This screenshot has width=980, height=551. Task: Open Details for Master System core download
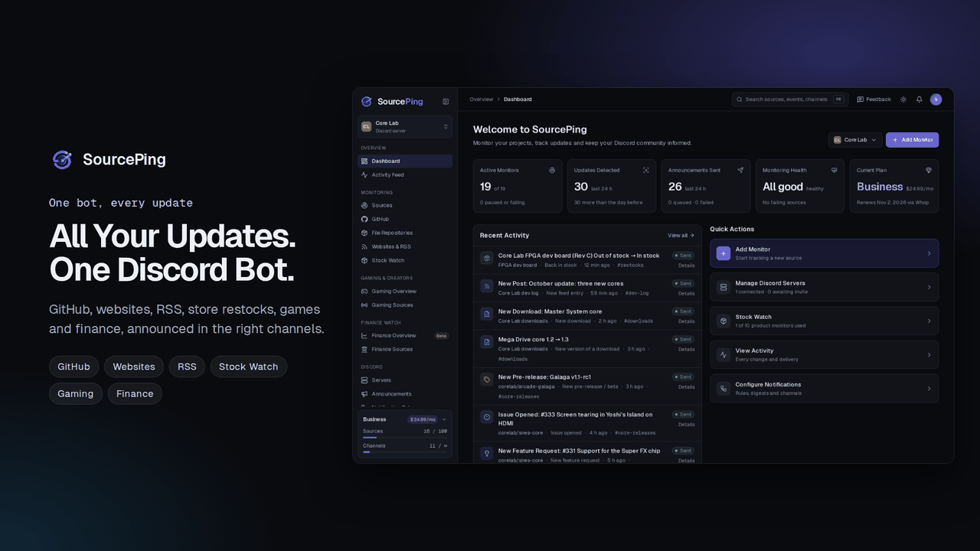pyautogui.click(x=686, y=321)
